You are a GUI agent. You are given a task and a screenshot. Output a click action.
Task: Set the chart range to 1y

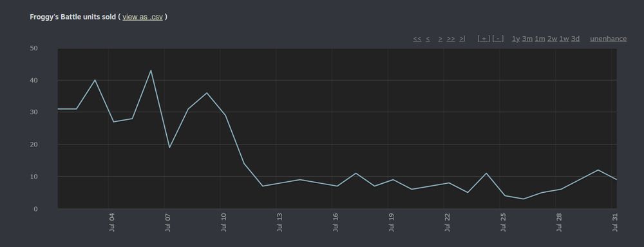pyautogui.click(x=515, y=39)
